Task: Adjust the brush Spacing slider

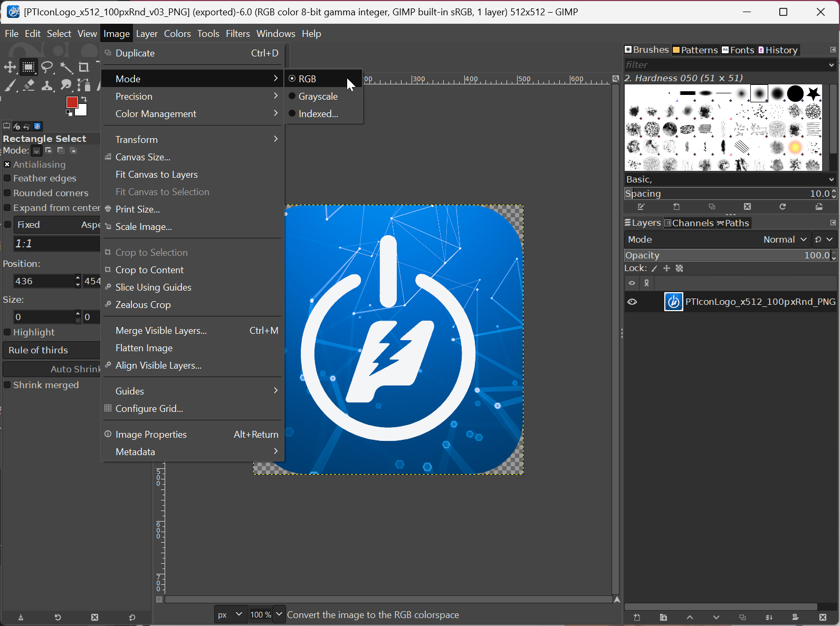Action: tap(728, 194)
